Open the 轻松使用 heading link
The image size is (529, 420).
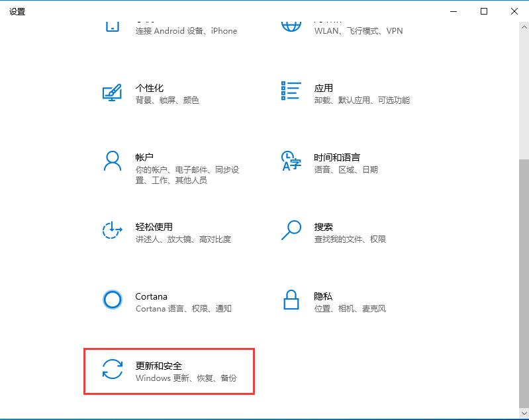[154, 227]
